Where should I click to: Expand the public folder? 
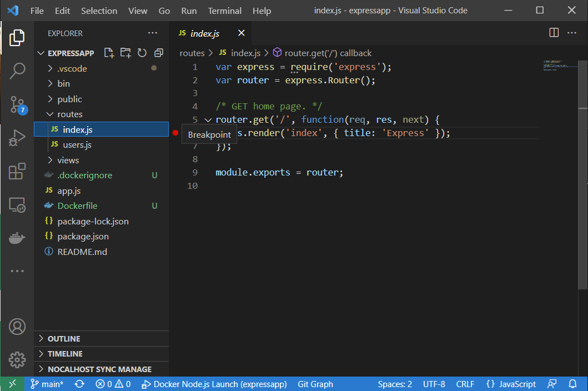coord(51,99)
